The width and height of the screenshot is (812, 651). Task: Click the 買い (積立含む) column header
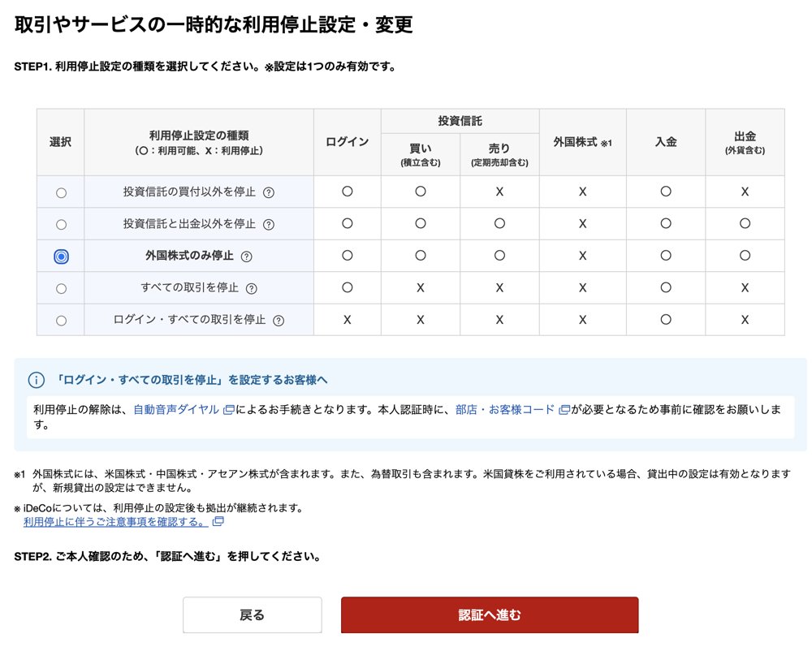click(421, 155)
